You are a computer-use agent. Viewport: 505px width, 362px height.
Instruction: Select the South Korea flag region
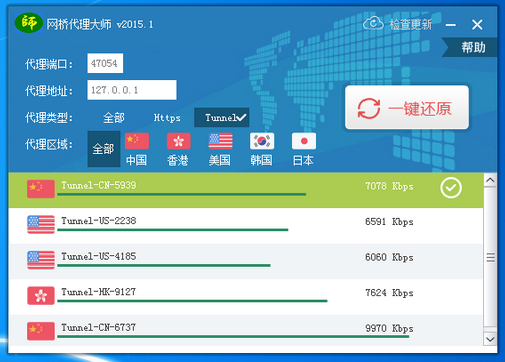[262, 141]
